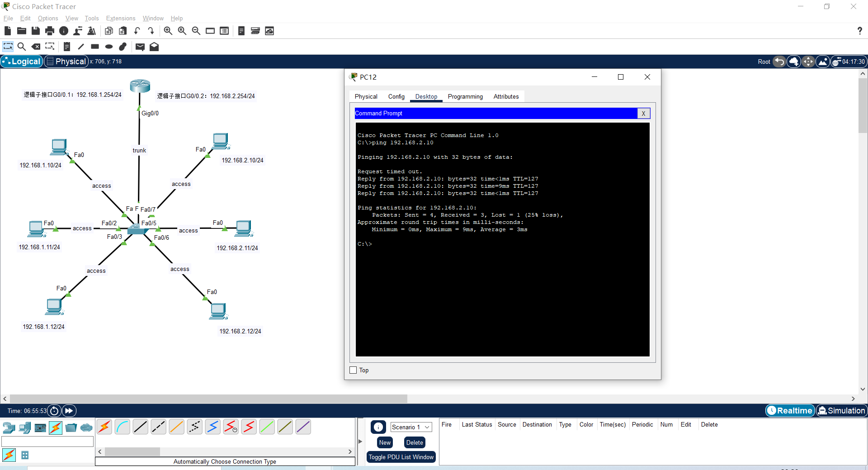Select the End Devices category icon
Image resolution: width=868 pixels, height=470 pixels.
pyautogui.click(x=25, y=427)
